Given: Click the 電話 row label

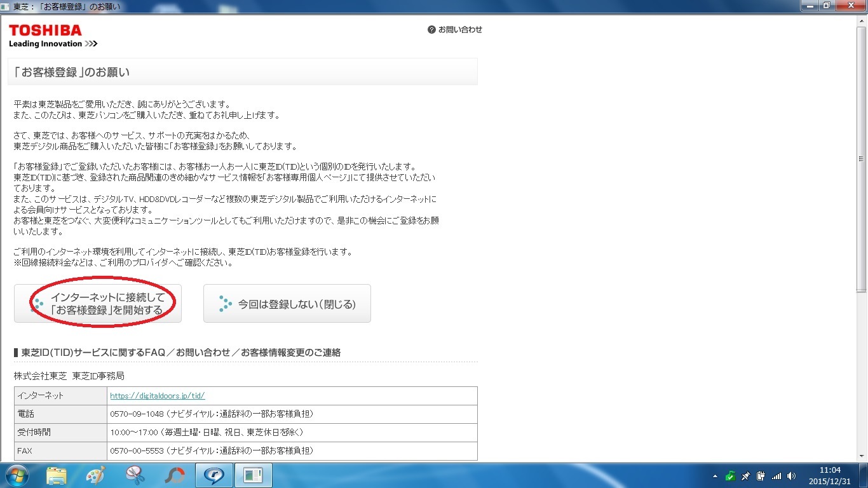Looking at the screenshot, I should coord(60,414).
